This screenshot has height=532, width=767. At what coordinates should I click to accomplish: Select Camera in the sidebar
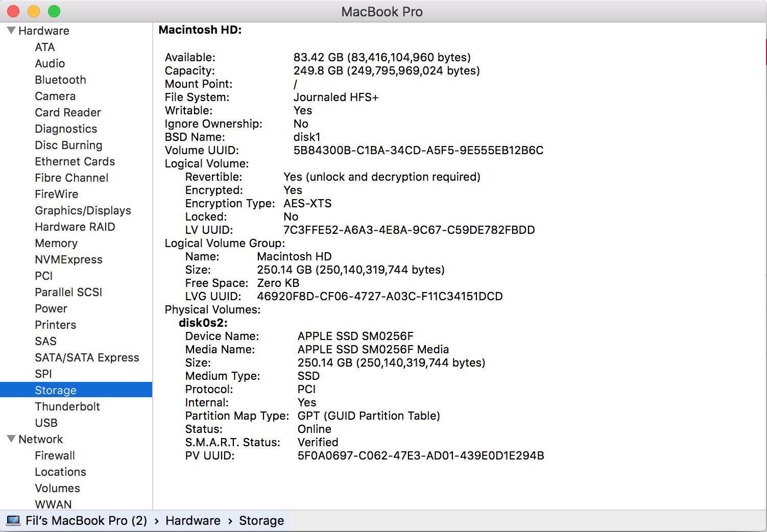[55, 96]
